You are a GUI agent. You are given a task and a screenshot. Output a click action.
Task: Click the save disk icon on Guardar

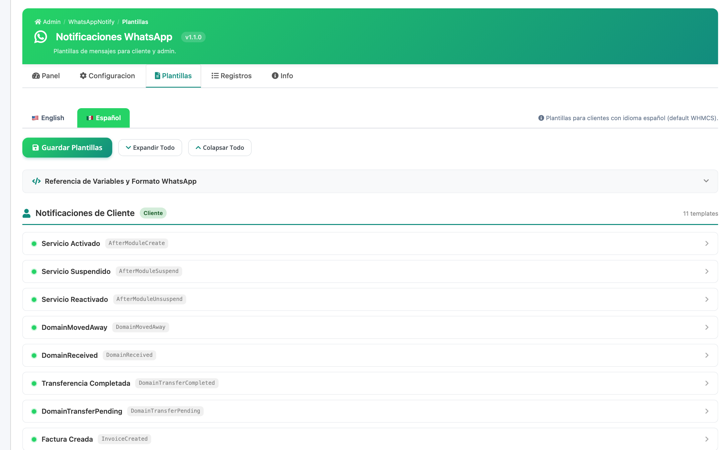coord(35,148)
